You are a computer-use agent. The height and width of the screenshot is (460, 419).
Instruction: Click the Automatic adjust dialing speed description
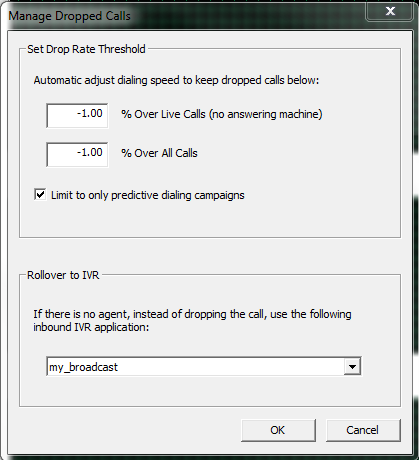pyautogui.click(x=176, y=80)
